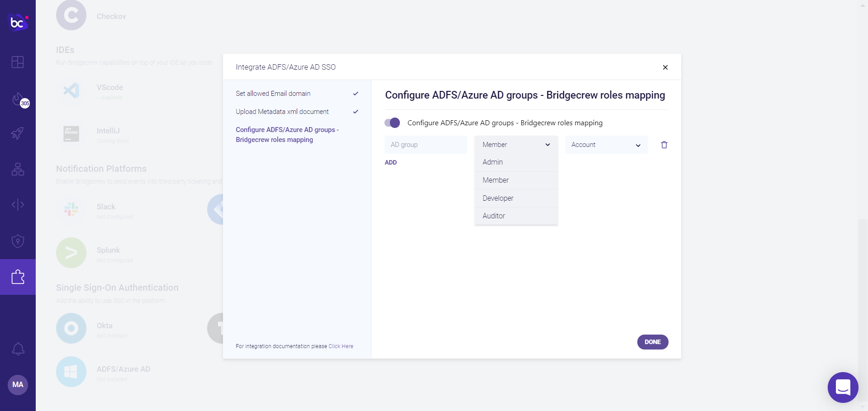Open the resource hierarchy icon in sidebar
Screen dimensions: 868x411
[18, 169]
